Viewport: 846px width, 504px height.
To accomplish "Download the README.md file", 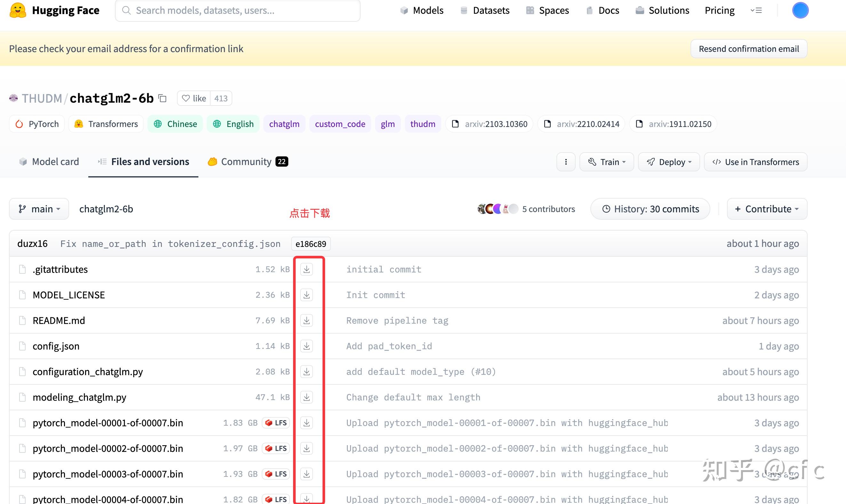I will pyautogui.click(x=307, y=320).
